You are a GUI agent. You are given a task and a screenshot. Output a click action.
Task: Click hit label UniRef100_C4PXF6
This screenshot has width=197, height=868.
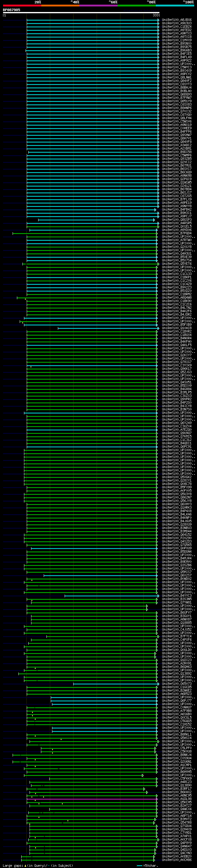(x=177, y=640)
